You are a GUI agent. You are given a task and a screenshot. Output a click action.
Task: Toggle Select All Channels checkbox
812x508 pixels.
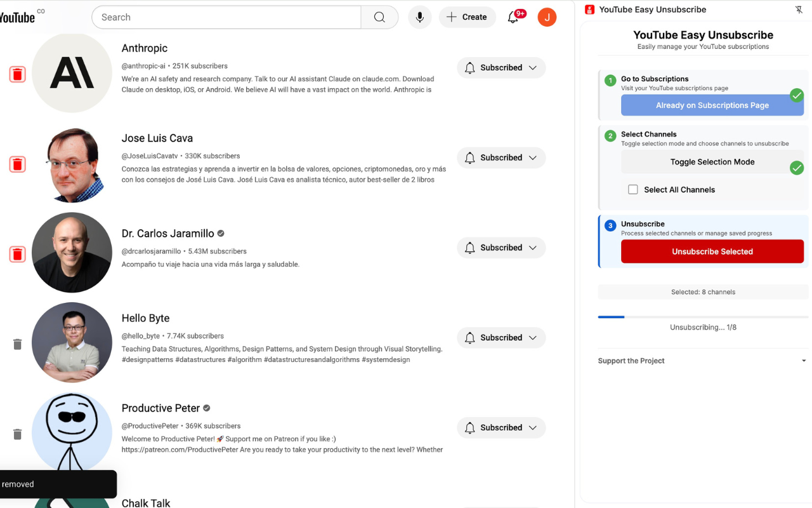(x=633, y=189)
